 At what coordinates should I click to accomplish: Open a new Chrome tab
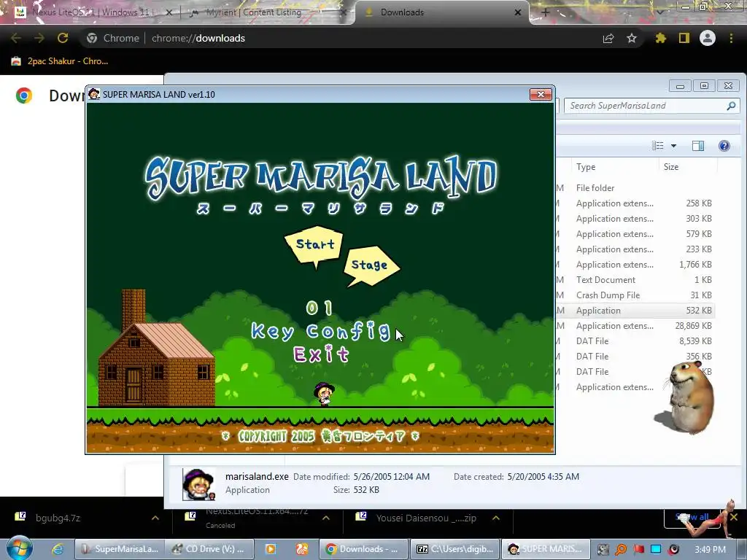546,12
